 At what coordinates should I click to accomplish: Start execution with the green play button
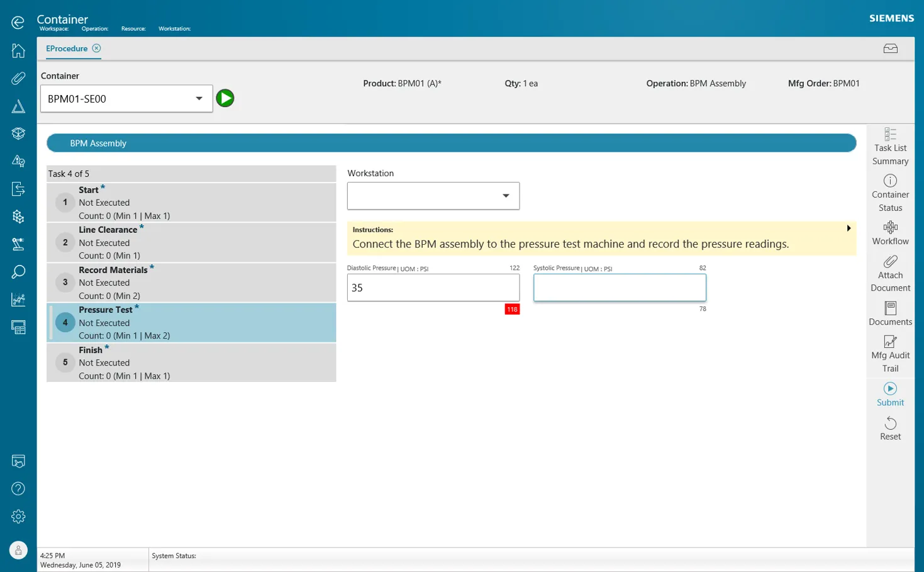[225, 98]
